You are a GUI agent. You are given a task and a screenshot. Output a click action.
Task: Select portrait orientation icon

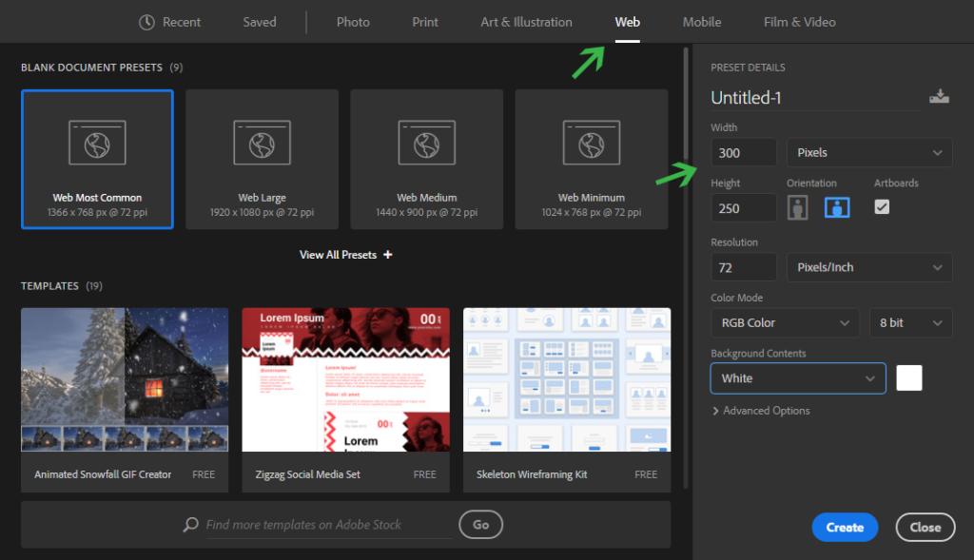(798, 207)
